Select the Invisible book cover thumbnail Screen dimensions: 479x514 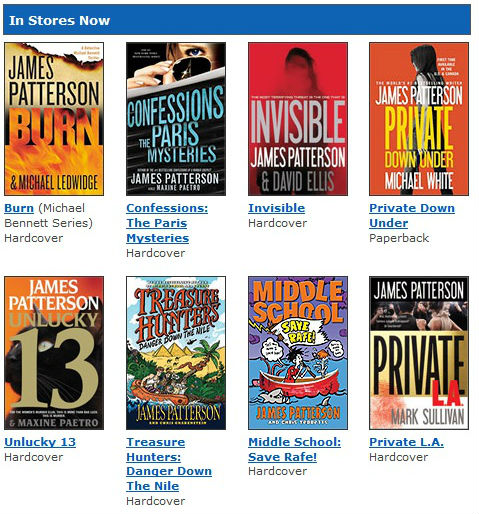(298, 119)
